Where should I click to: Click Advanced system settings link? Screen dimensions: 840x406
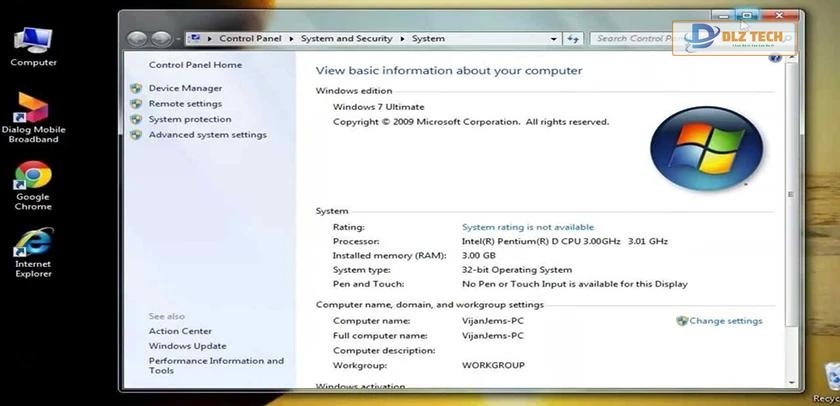click(207, 135)
